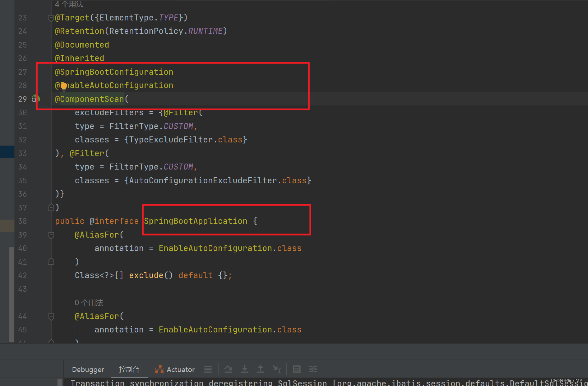Click the Actuator tab's orange node icon
The width and height of the screenshot is (588, 386).
tap(159, 369)
